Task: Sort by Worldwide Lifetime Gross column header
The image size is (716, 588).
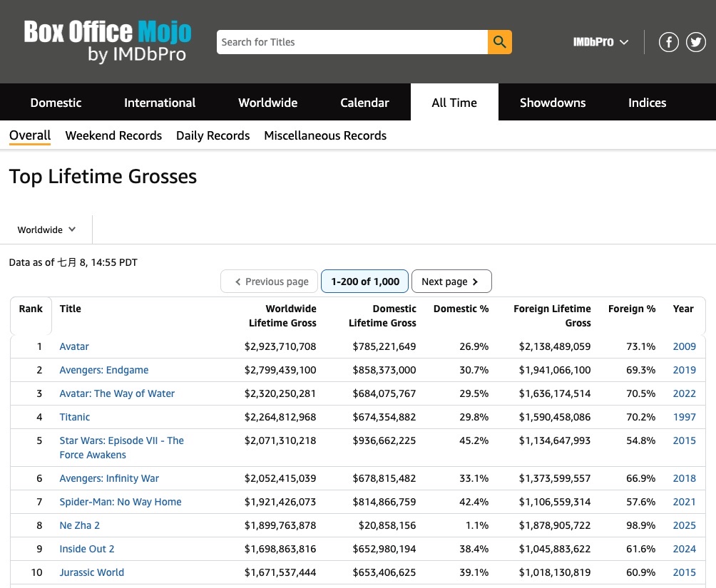Action: point(282,316)
